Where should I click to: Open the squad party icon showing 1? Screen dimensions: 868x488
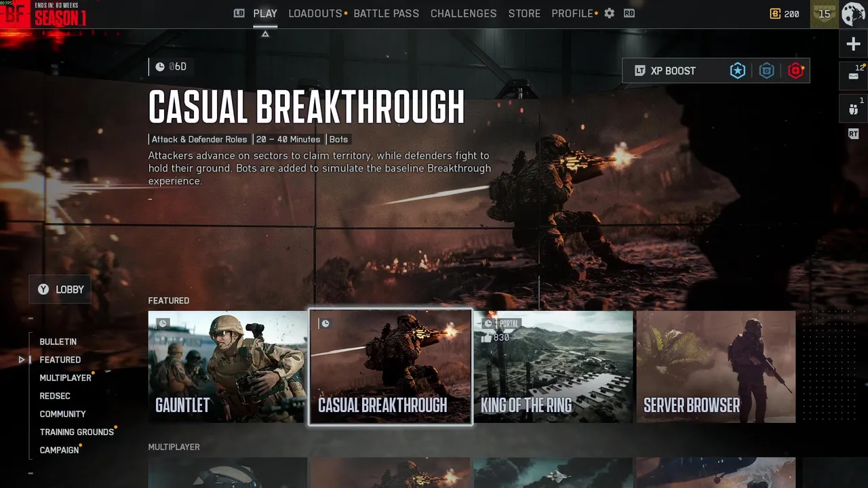853,108
